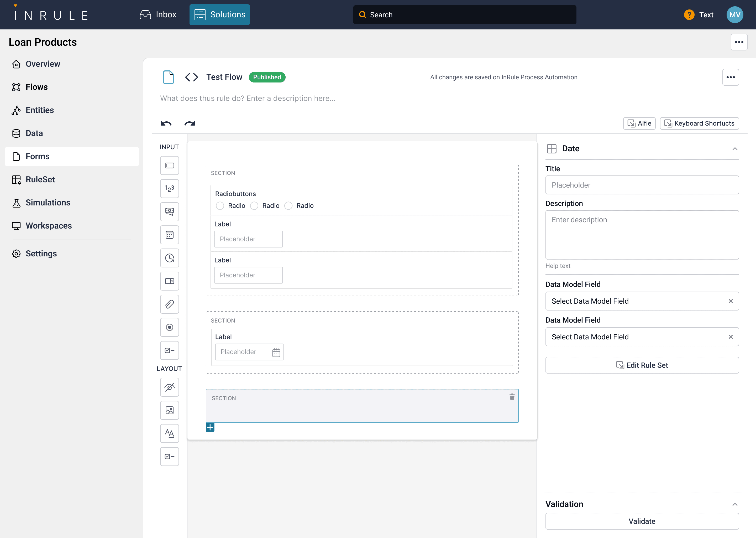Image resolution: width=756 pixels, height=538 pixels.
Task: Open Settings in sidebar
Action: (72, 254)
